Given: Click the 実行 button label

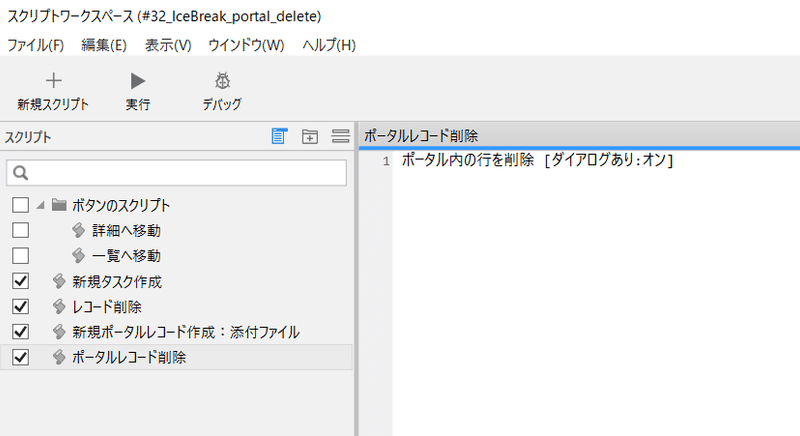Looking at the screenshot, I should (138, 105).
